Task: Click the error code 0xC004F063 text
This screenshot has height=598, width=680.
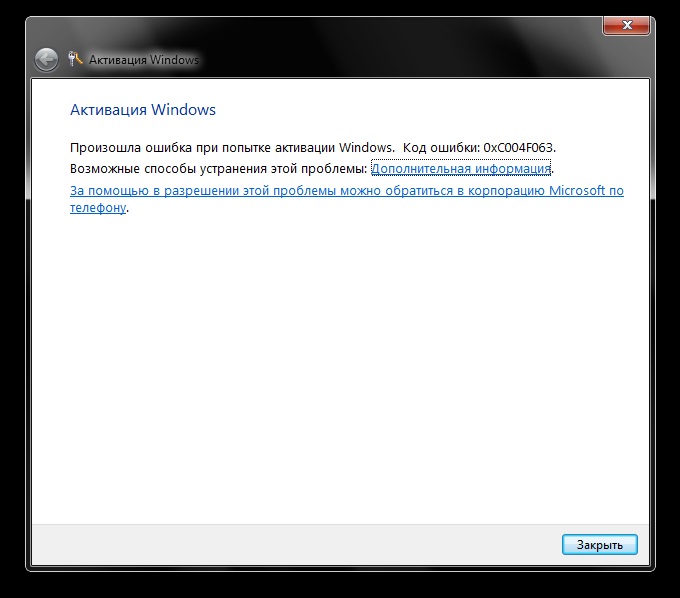Action: click(519, 148)
